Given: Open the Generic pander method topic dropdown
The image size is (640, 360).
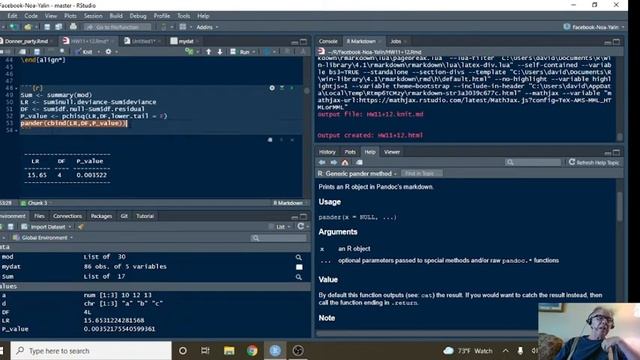Looking at the screenshot, I should pyautogui.click(x=358, y=173).
